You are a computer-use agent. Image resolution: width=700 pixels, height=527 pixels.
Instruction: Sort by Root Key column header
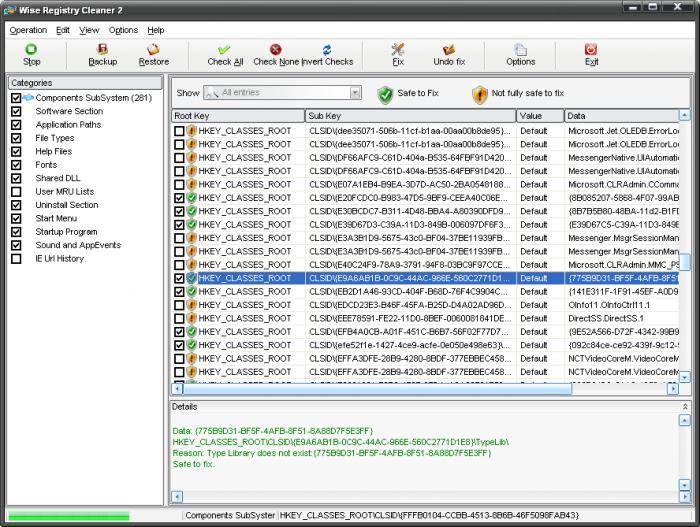coord(237,116)
